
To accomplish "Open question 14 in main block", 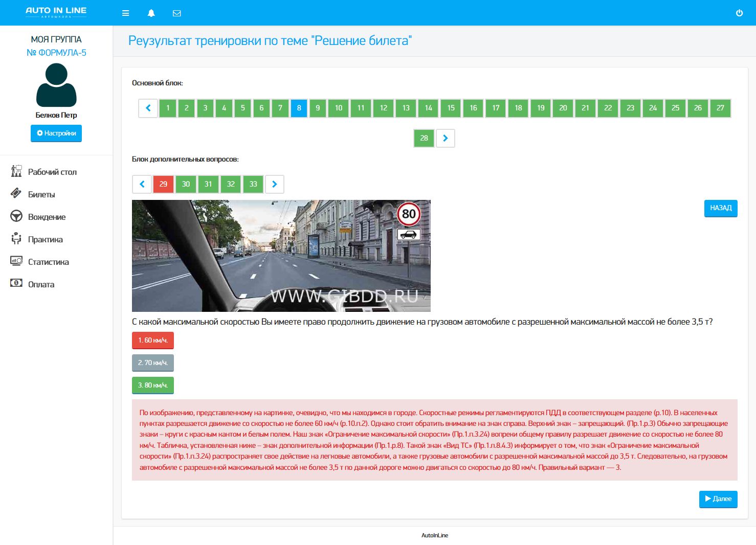I will pos(429,108).
